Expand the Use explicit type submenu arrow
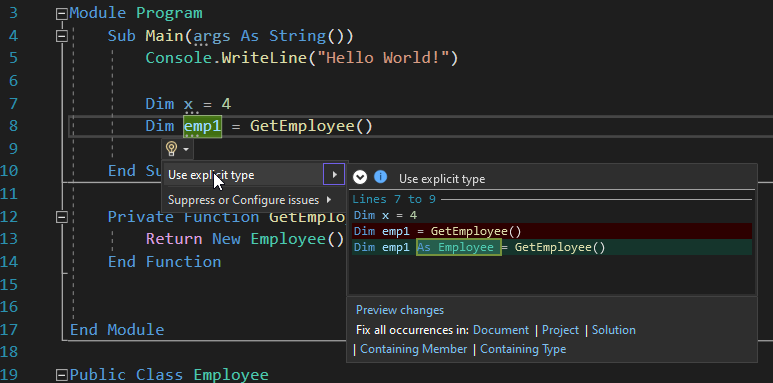 tap(334, 174)
